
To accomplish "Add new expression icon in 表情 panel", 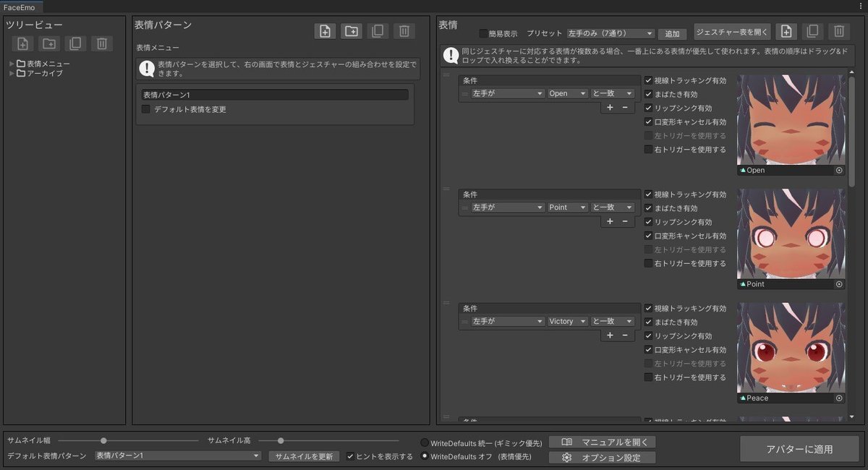I will point(786,31).
